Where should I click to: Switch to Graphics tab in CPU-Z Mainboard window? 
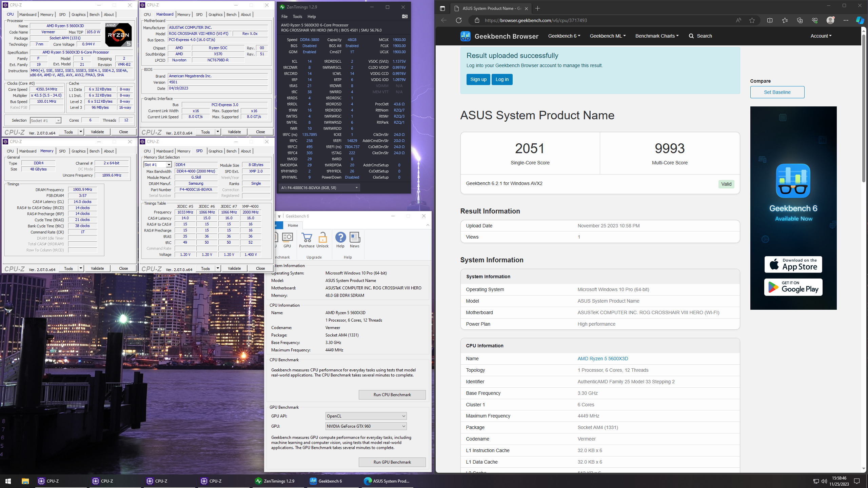(215, 15)
